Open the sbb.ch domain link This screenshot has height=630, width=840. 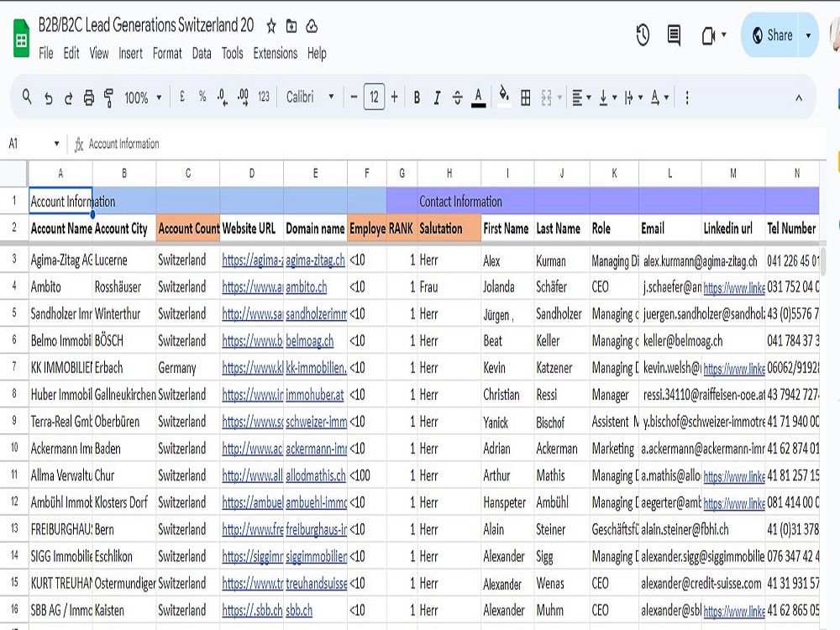[299, 610]
